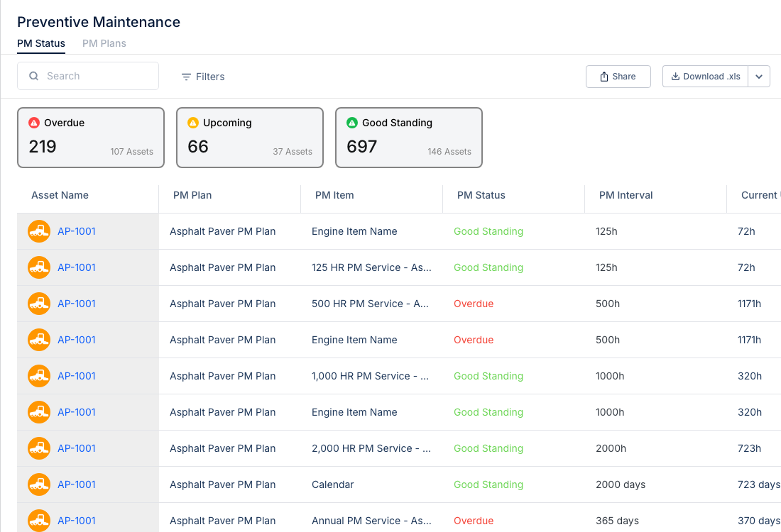Click paver icon in 1,000 HR PM Service row
The height and width of the screenshot is (532, 781).
pos(39,376)
